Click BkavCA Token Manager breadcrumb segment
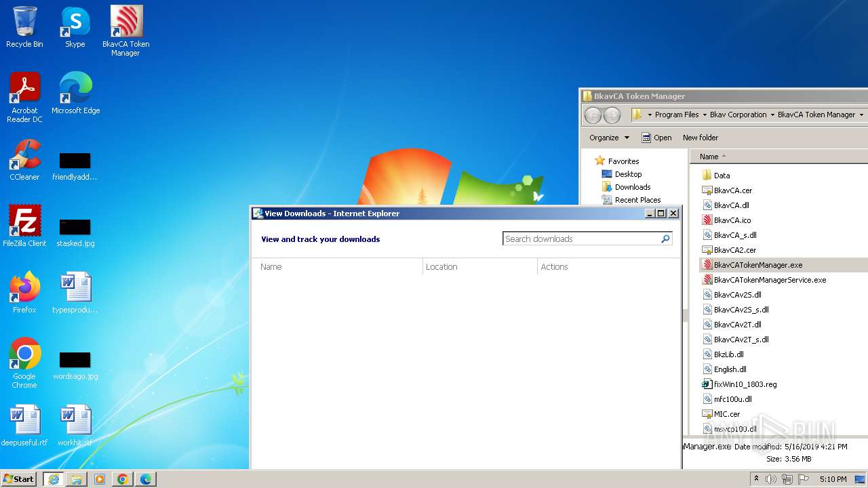This screenshot has width=868, height=488. click(816, 115)
